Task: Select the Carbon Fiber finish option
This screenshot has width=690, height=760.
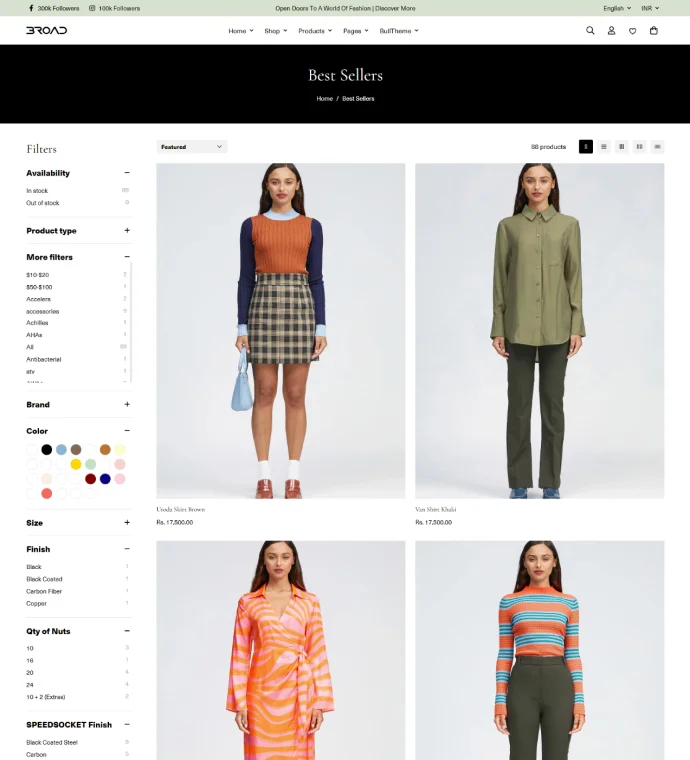Action: coord(44,591)
